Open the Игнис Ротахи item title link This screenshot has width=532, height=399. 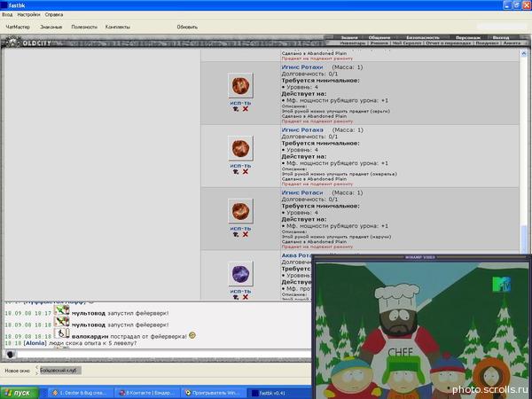click(302, 67)
